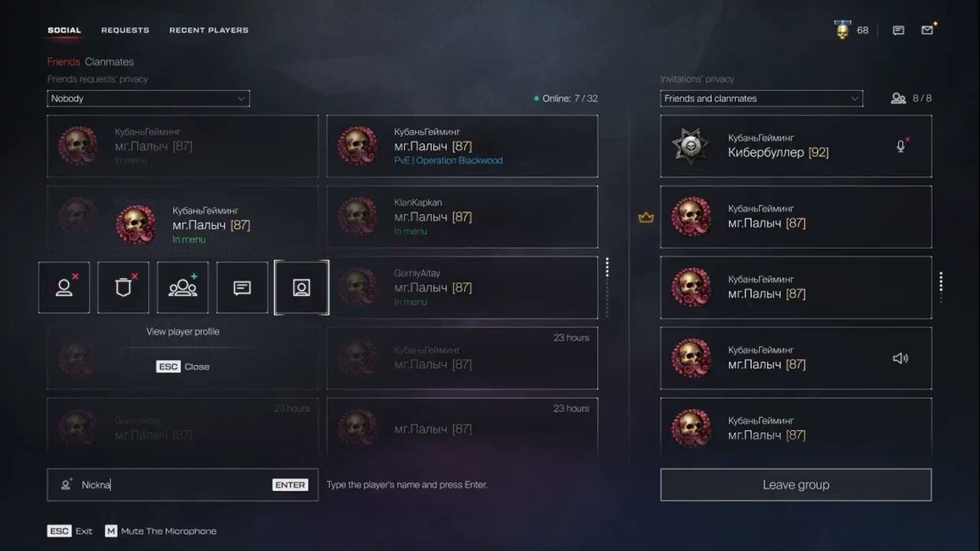980x551 pixels.
Task: Open the chat icon in top bar
Action: [899, 31]
